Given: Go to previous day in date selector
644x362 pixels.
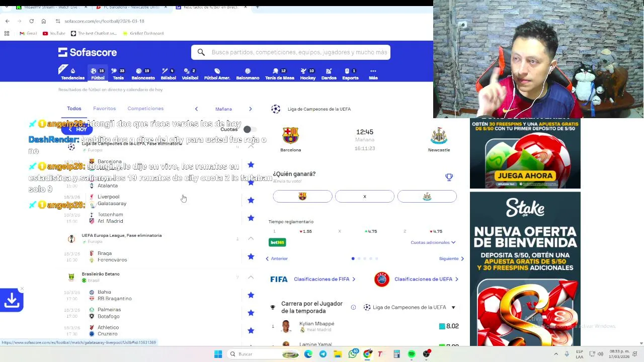Looking at the screenshot, I should click(196, 109).
